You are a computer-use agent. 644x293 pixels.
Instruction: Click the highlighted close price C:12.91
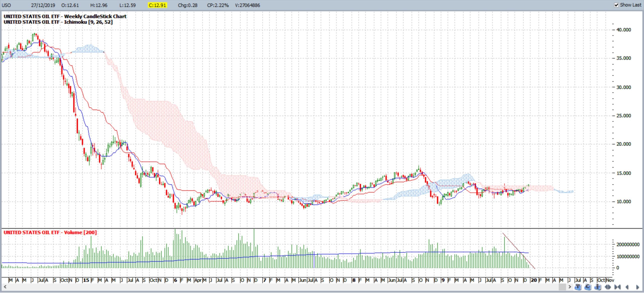coord(157,5)
